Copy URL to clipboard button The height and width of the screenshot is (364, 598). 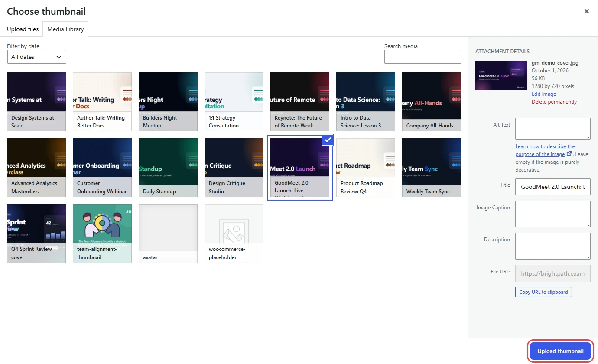543,292
